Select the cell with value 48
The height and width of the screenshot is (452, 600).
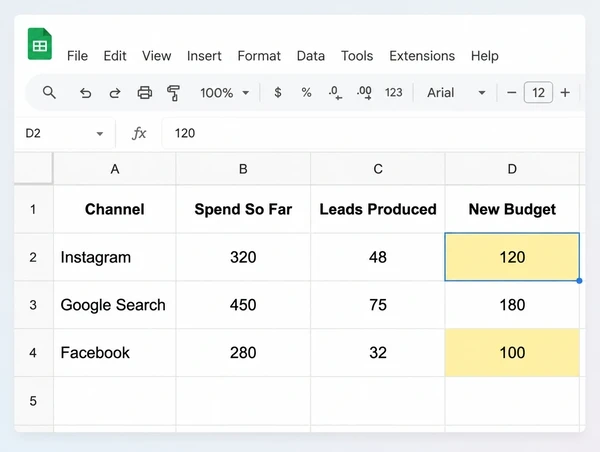coord(378,257)
